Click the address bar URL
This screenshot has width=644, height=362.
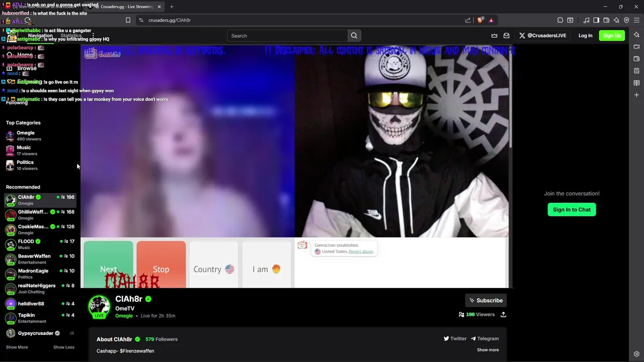pos(170,20)
